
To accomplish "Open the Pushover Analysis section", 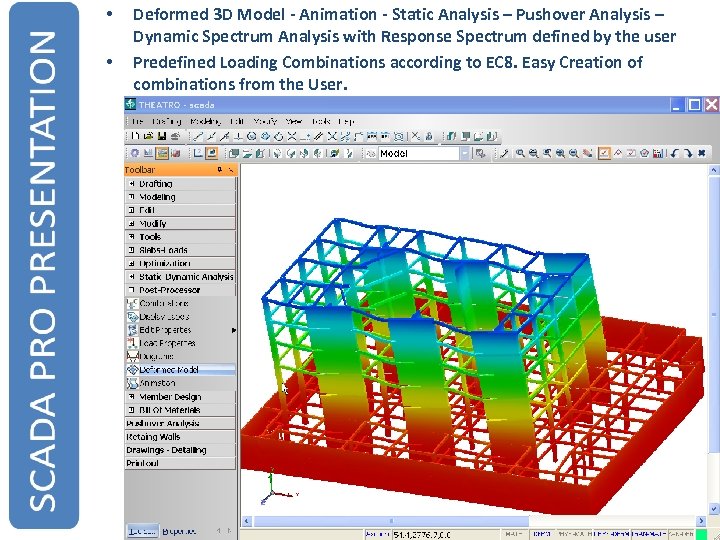I will pos(180,423).
